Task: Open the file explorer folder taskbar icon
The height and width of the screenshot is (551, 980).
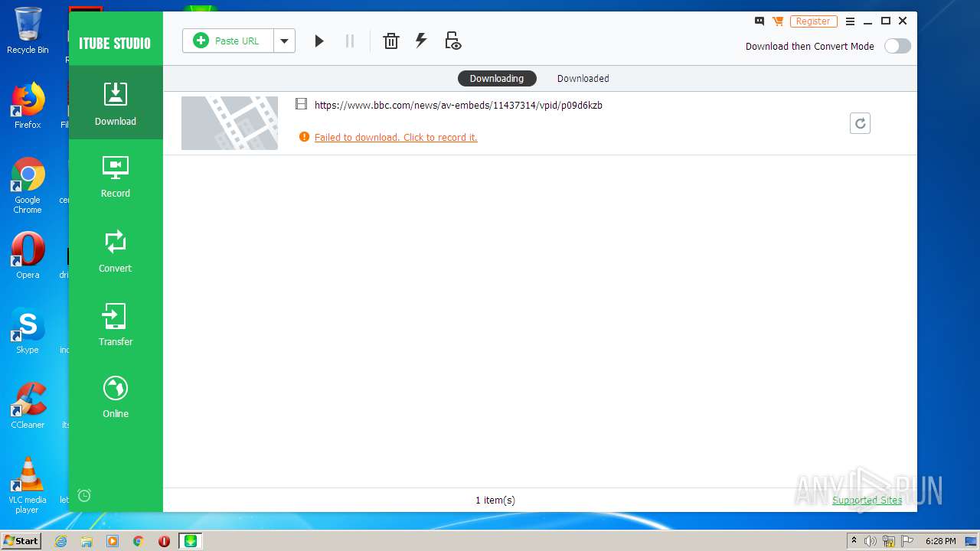Action: 87,541
